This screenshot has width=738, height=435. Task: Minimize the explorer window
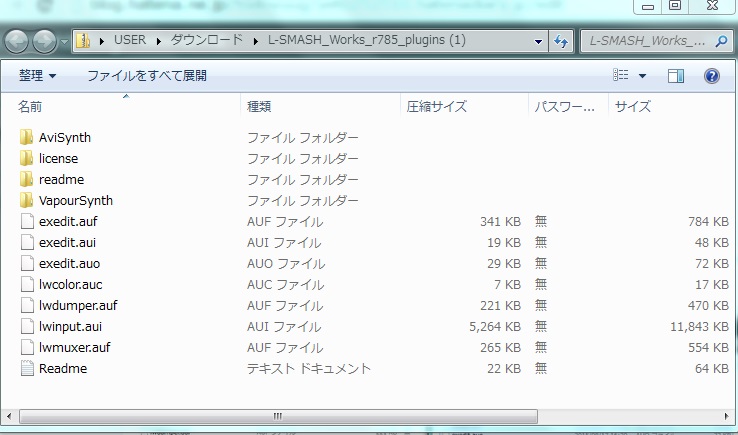(x=648, y=6)
